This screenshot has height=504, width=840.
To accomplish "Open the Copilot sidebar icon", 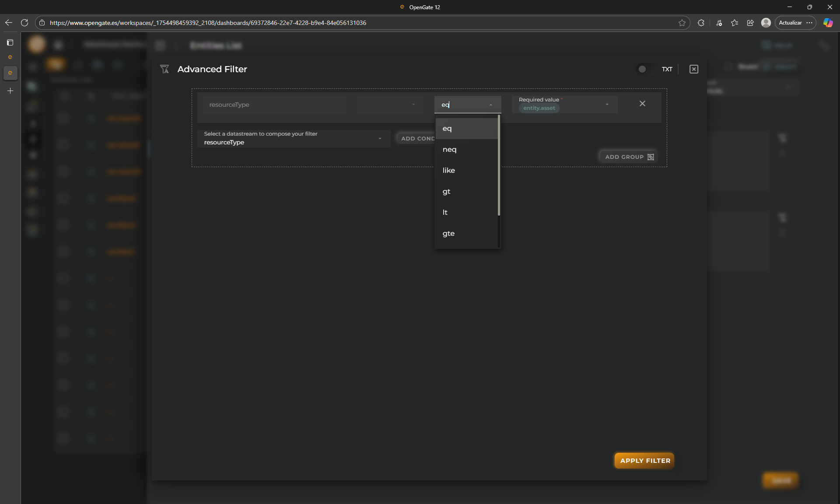I will point(828,23).
